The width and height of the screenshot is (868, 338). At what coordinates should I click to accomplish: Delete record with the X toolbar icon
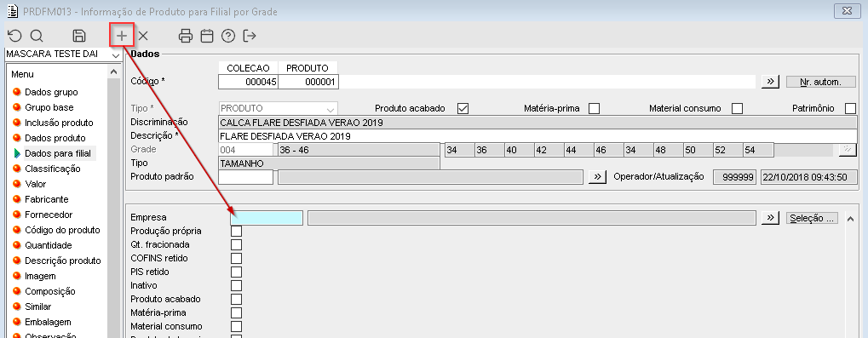(x=143, y=36)
